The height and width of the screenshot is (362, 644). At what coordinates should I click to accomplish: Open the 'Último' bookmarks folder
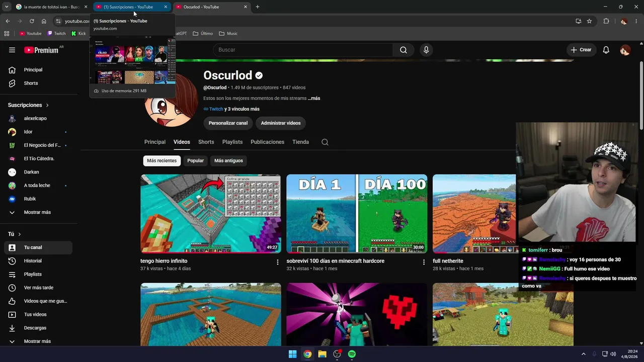203,34
